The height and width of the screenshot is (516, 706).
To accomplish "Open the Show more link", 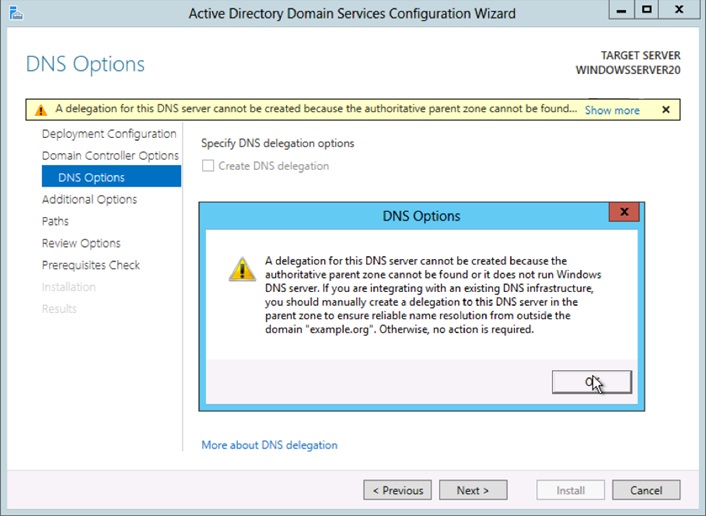I will pyautogui.click(x=612, y=110).
